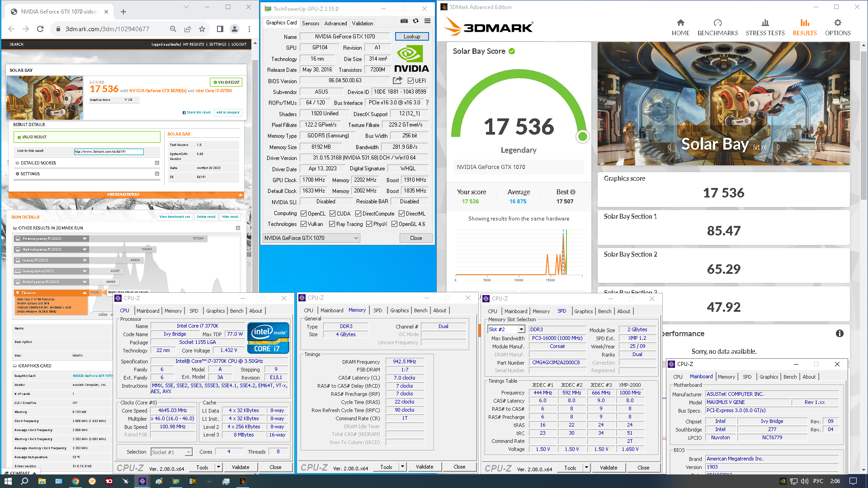Open Tools dropdown arrow in CPU-Z CPU window
The height and width of the screenshot is (488, 868).
pyautogui.click(x=218, y=467)
